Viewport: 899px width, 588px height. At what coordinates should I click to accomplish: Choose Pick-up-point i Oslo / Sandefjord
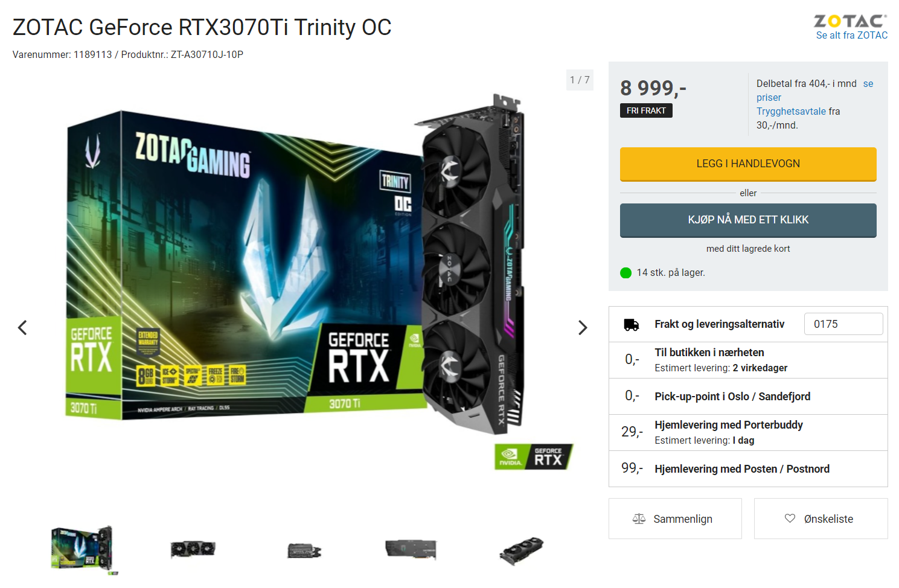tap(748, 396)
